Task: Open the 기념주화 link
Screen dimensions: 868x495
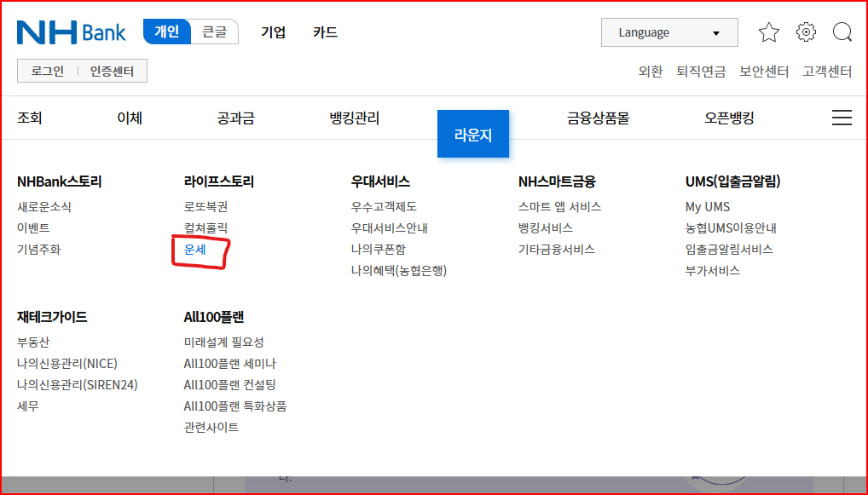Action: point(38,250)
